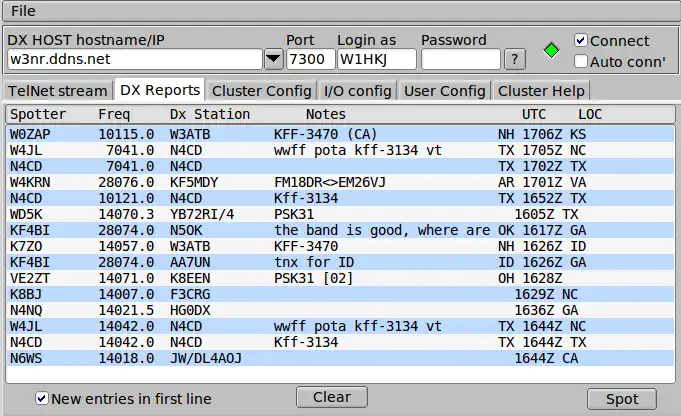
Task: Click the question mark help button
Action: point(514,59)
